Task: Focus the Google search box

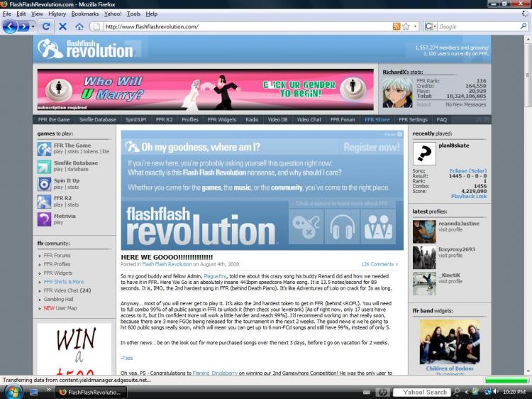Action: point(478,26)
